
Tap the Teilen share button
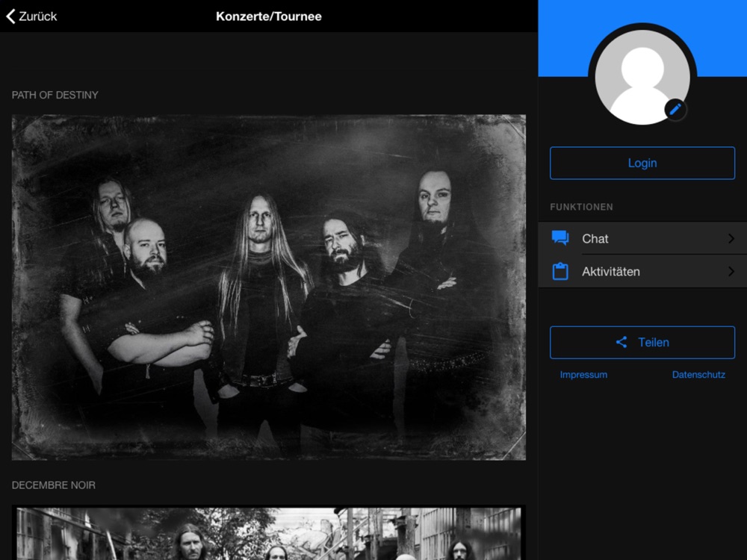pyautogui.click(x=642, y=343)
